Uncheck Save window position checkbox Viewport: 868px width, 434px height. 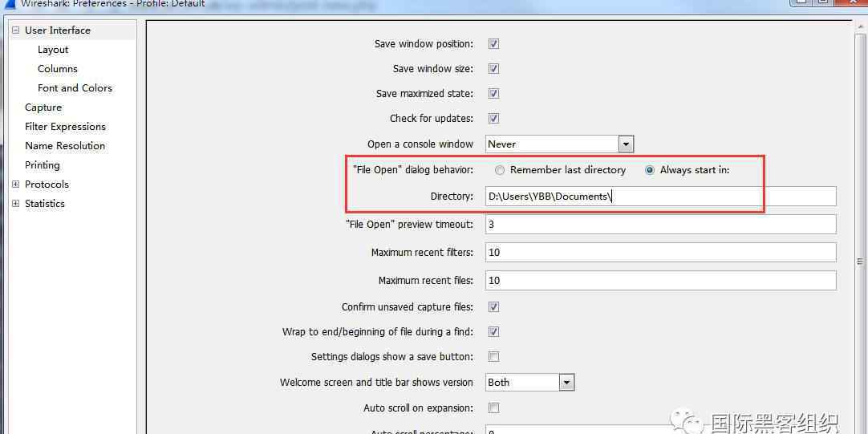[494, 44]
